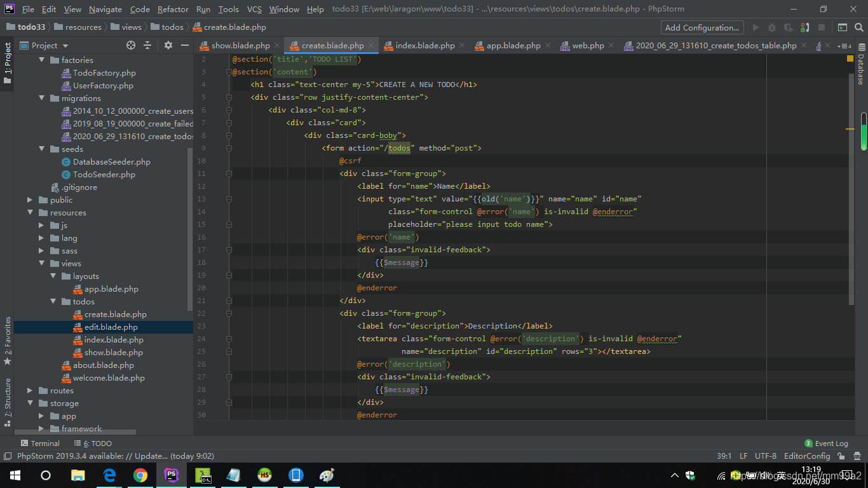Open Project panel settings gear
The width and height of the screenshot is (868, 488).
[x=168, y=45]
